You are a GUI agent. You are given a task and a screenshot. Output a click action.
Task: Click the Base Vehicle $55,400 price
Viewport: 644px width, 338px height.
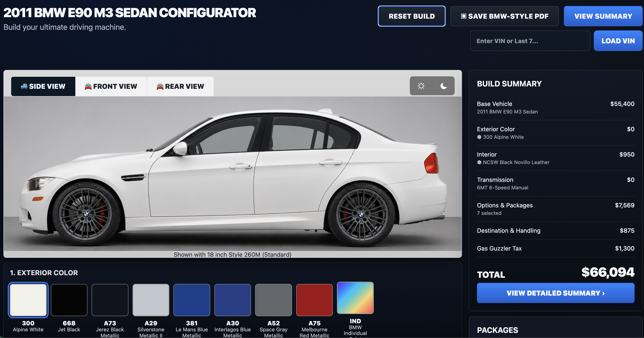pos(622,104)
